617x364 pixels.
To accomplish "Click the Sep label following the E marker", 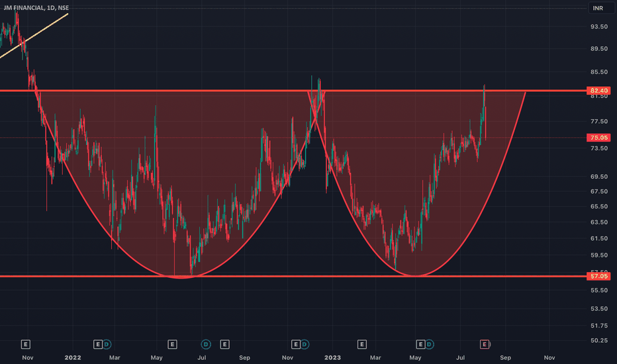I will point(244,357).
